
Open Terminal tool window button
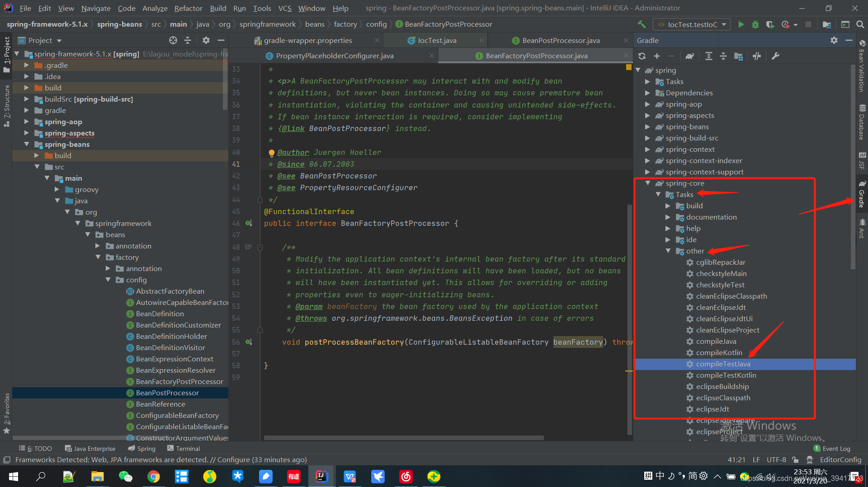click(183, 449)
